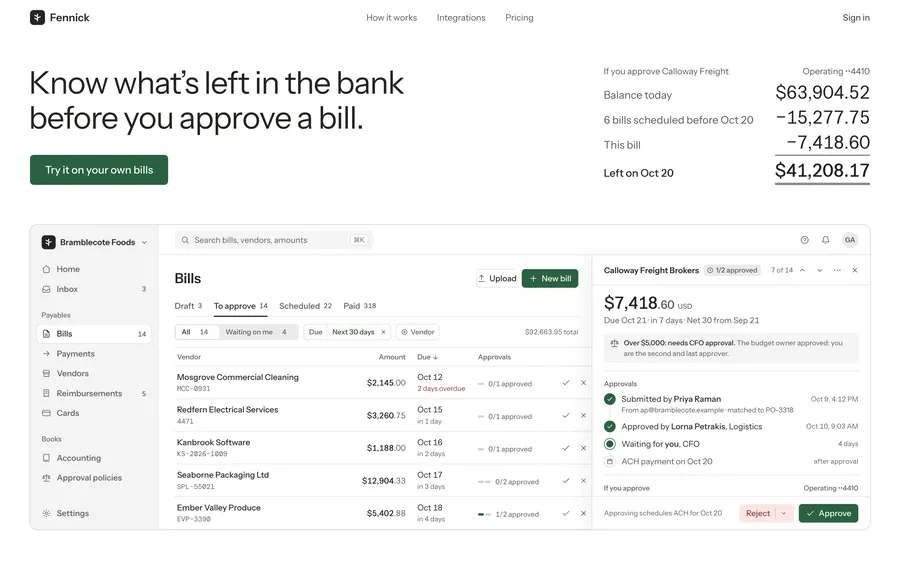Viewport: 900px width, 562px height.
Task: Reject Mosgrove Commercial Cleaning with X icon
Action: tap(583, 383)
